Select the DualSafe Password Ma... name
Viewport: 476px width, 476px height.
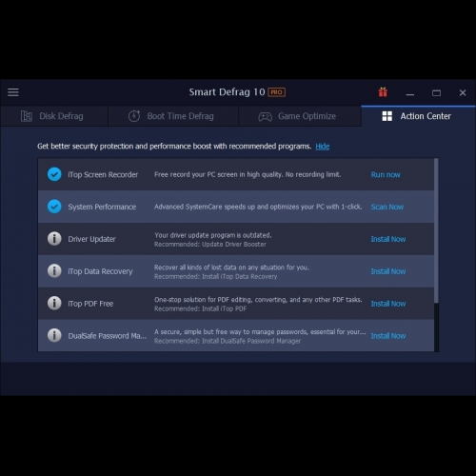tap(108, 336)
